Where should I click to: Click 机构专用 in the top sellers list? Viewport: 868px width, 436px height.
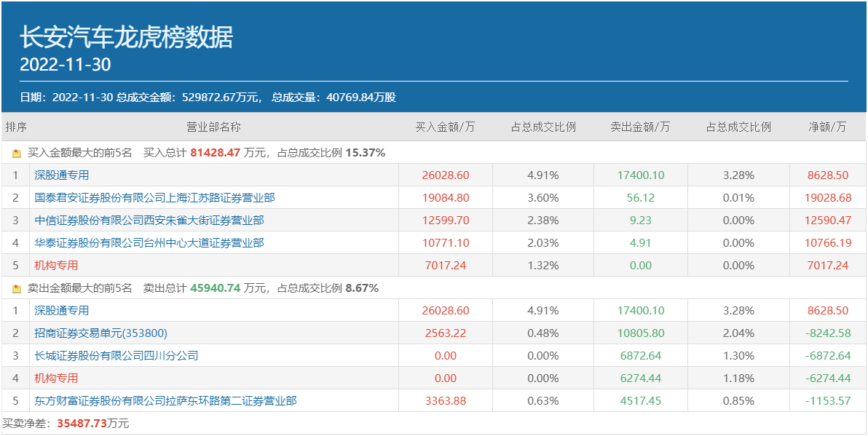coord(55,378)
